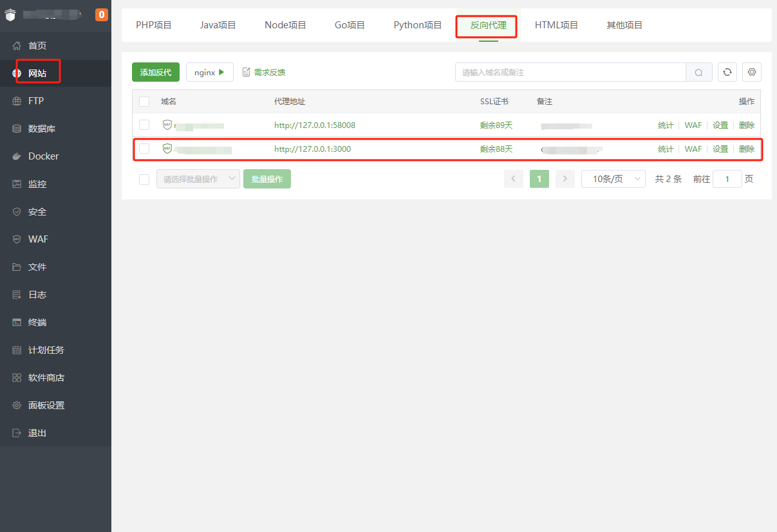777x532 pixels.
Task: Click 删除 for the 58008 proxy row
Action: point(747,125)
